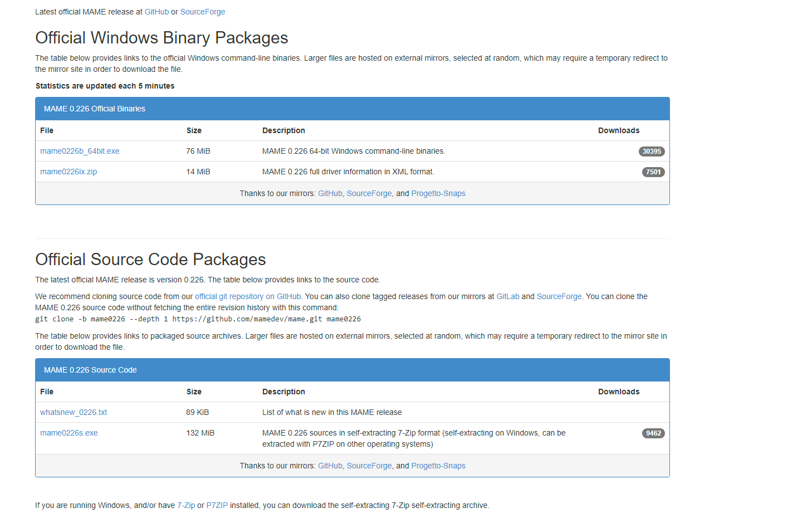Click Progetto-Snaps link under Official Binaries table
This screenshot has height=523, width=812.
click(x=438, y=193)
